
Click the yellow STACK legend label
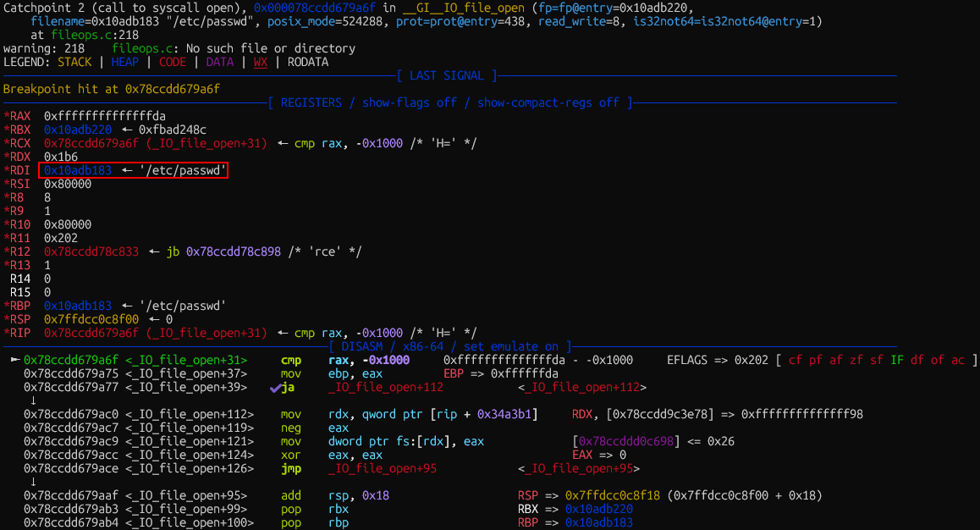[x=74, y=62]
